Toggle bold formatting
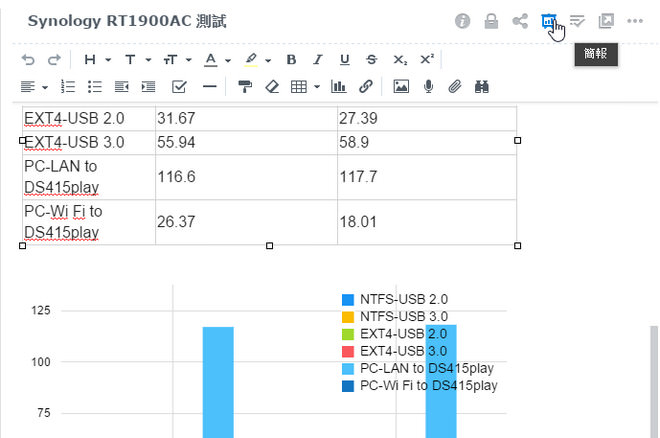This screenshot has width=660, height=438. tap(291, 60)
